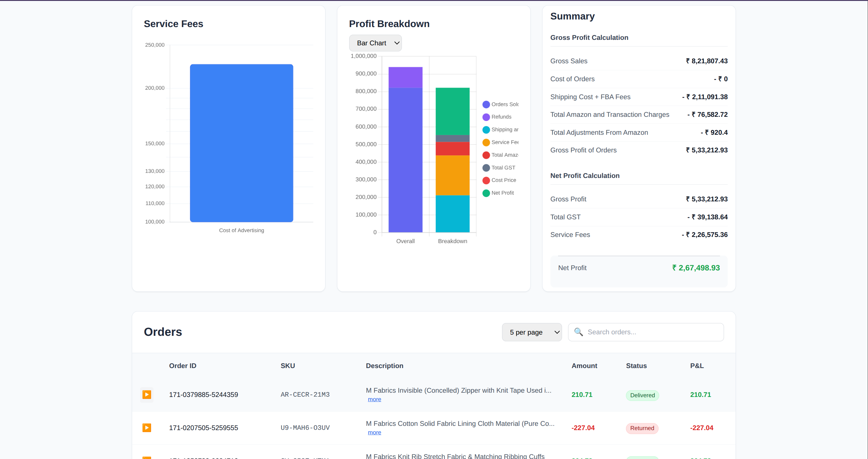Click the blue Cost of Advertising bar
This screenshot has width=868, height=459.
coord(242,143)
